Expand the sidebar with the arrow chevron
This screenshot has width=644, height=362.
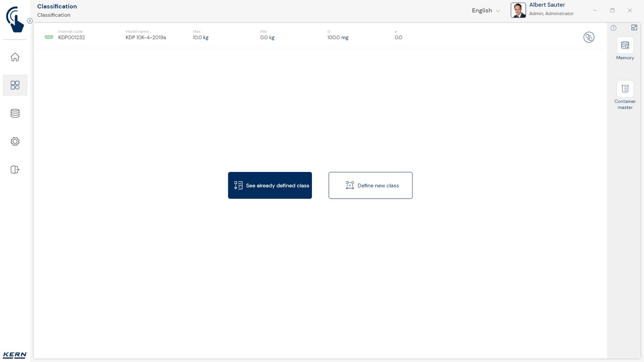[30, 21]
